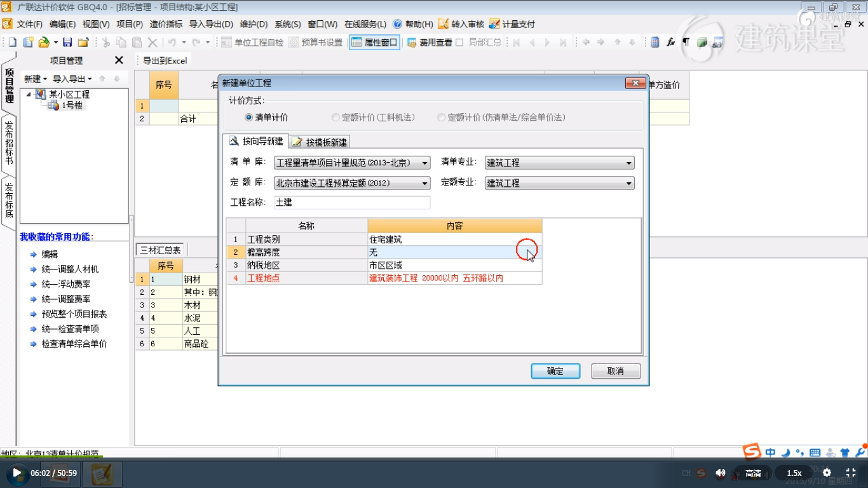This screenshot has width=868, height=488.
Task: Switch to 按模板新建 tab
Action: tap(320, 142)
